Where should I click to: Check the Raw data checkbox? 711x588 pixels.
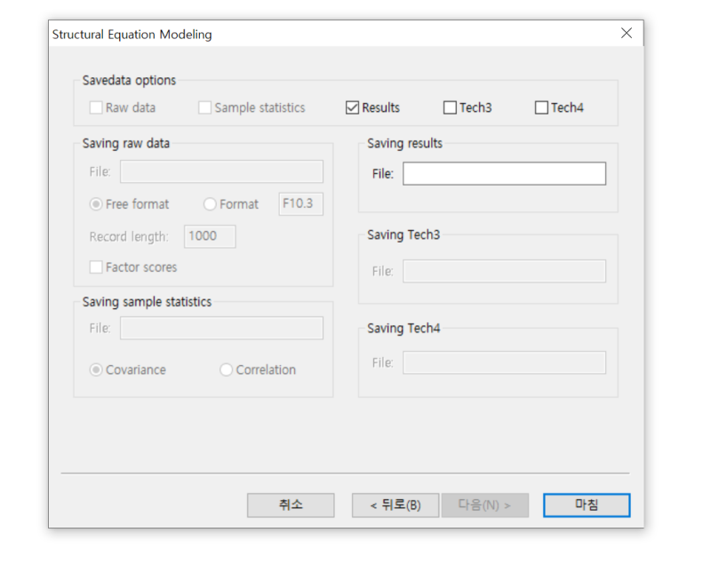coord(96,107)
